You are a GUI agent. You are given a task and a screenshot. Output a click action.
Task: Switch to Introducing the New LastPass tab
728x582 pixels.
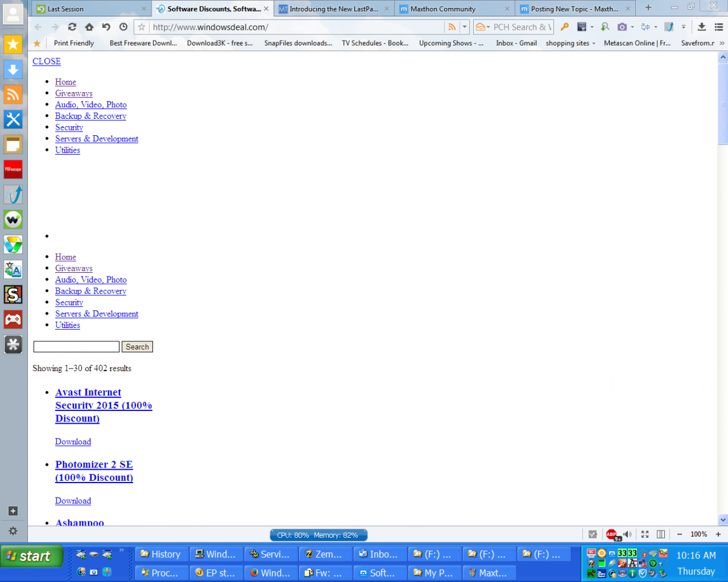click(x=334, y=9)
